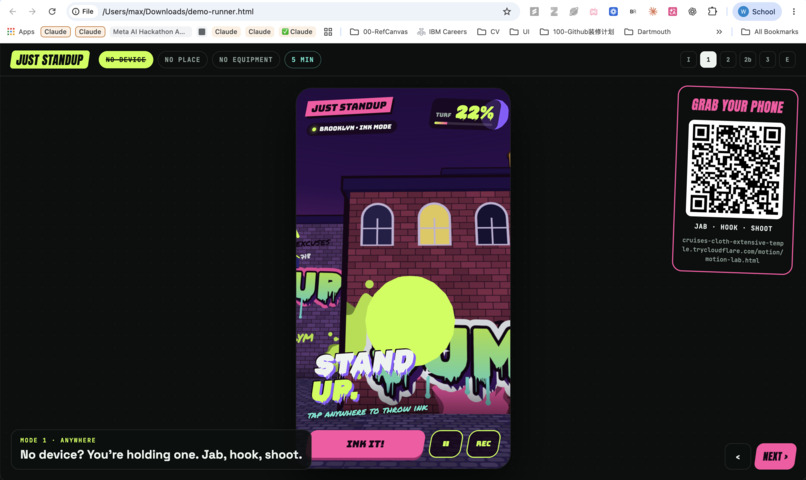
Task: Click the browser forward arrow
Action: pyautogui.click(x=32, y=11)
